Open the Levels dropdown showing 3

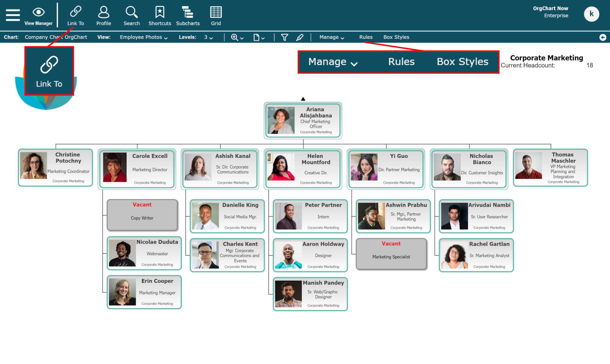(208, 37)
